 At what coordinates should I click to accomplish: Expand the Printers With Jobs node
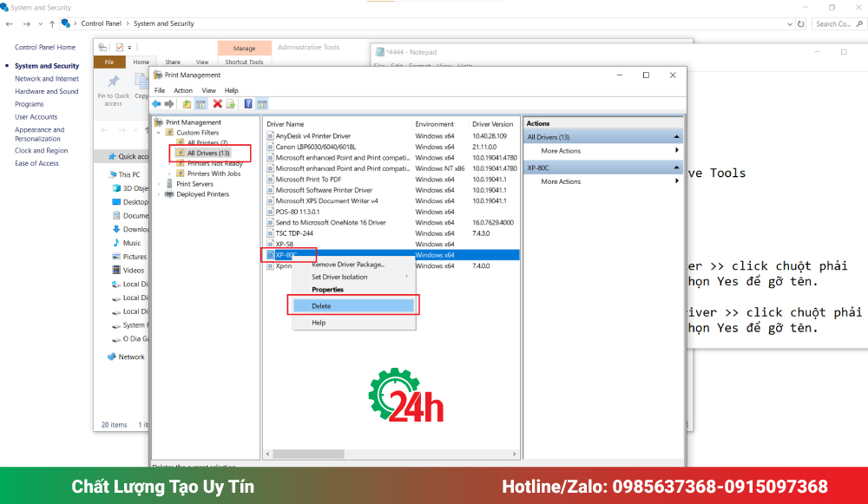169,173
